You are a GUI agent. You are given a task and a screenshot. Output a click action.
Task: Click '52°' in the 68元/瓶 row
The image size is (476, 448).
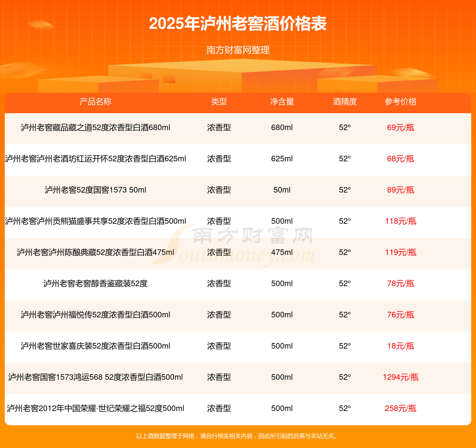(345, 159)
